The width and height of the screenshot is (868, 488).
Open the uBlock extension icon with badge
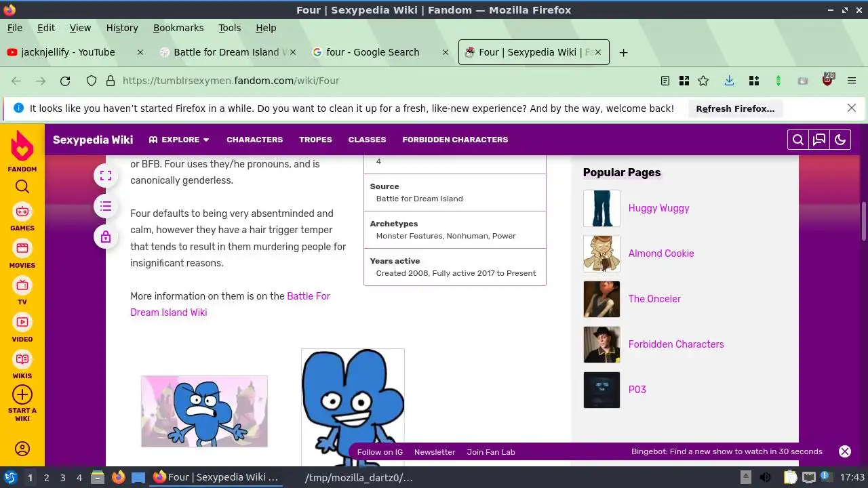(x=827, y=80)
